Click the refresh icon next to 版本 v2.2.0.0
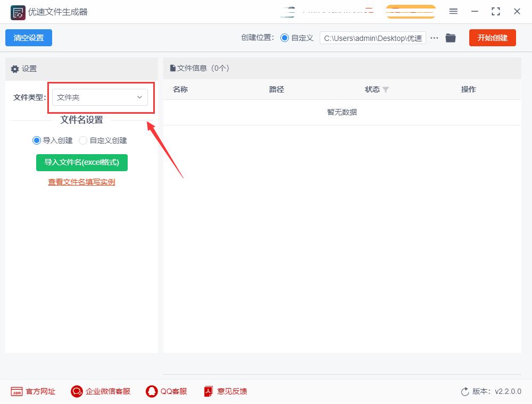Viewport: 532px width, 404px height. click(463, 391)
